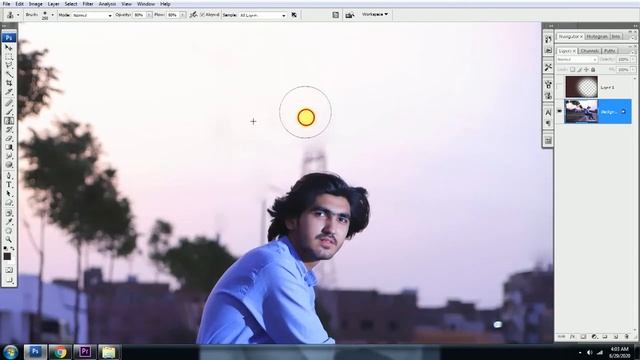Viewport: 640px width, 360px height.
Task: Select the Move tool
Action: pyautogui.click(x=9, y=48)
